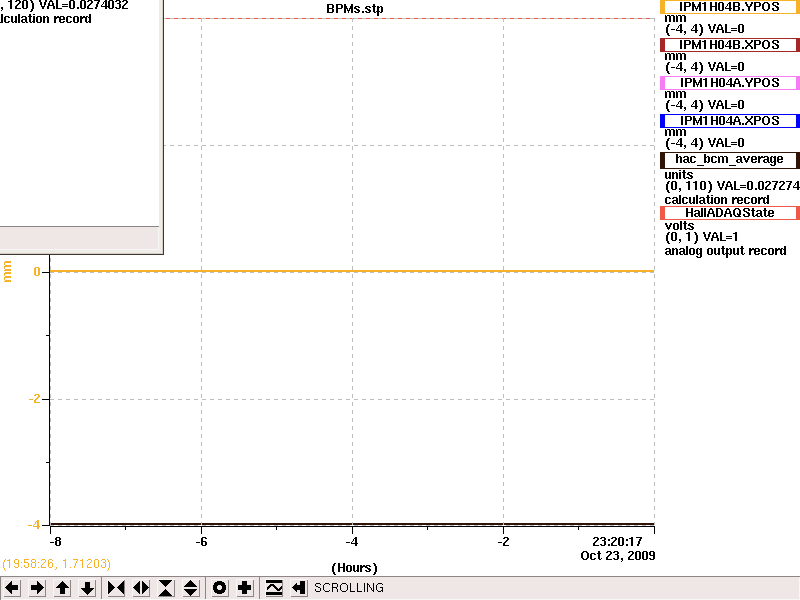The height and width of the screenshot is (600, 800).
Task: Click the 'volts' unit under HallADAQState
Action: [679, 226]
